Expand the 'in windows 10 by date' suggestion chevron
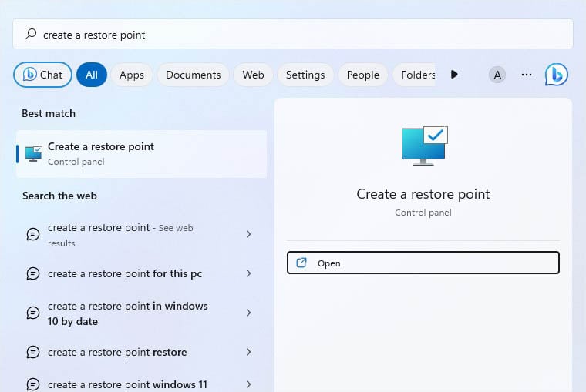This screenshot has height=392, width=586. pos(248,313)
